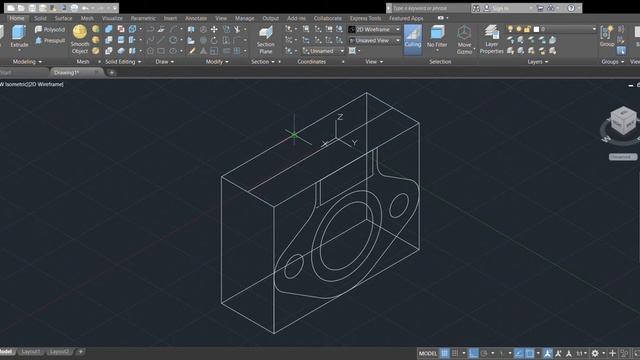Select the Rectangle tool in Draw panel
The height and width of the screenshot is (360, 640).
coord(161,51)
